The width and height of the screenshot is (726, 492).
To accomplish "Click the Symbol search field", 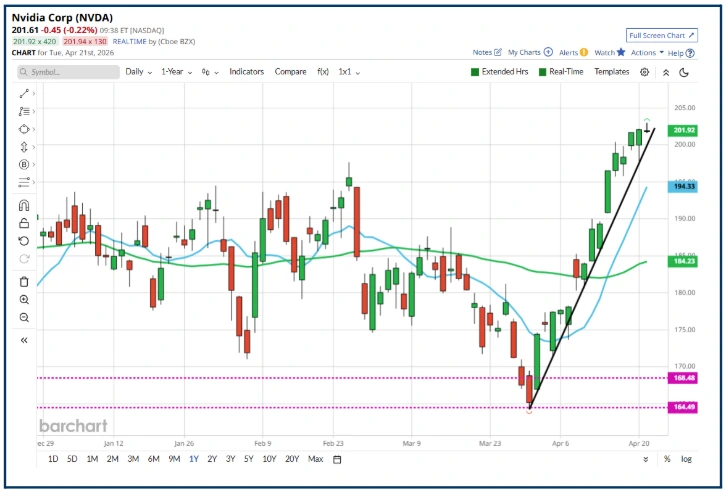I will [69, 72].
